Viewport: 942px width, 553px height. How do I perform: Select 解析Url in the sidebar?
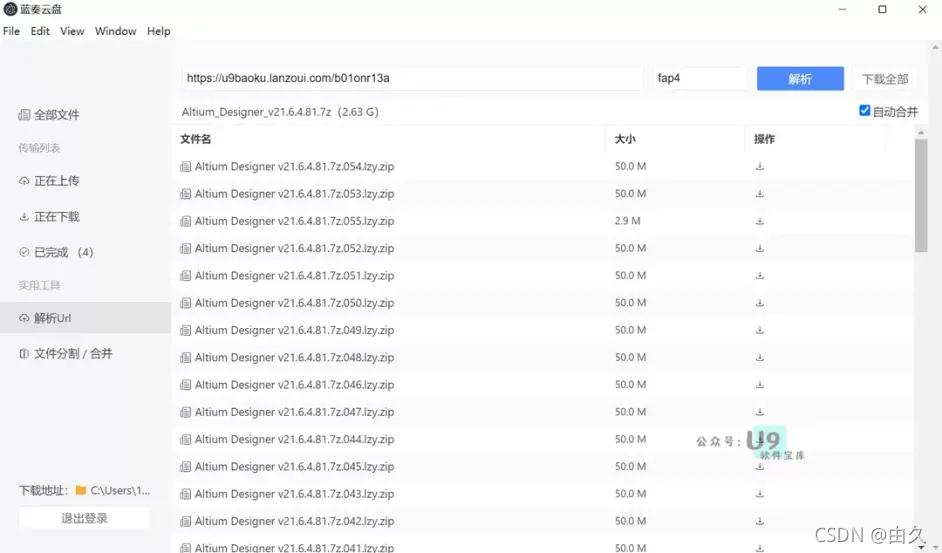[x=85, y=318]
